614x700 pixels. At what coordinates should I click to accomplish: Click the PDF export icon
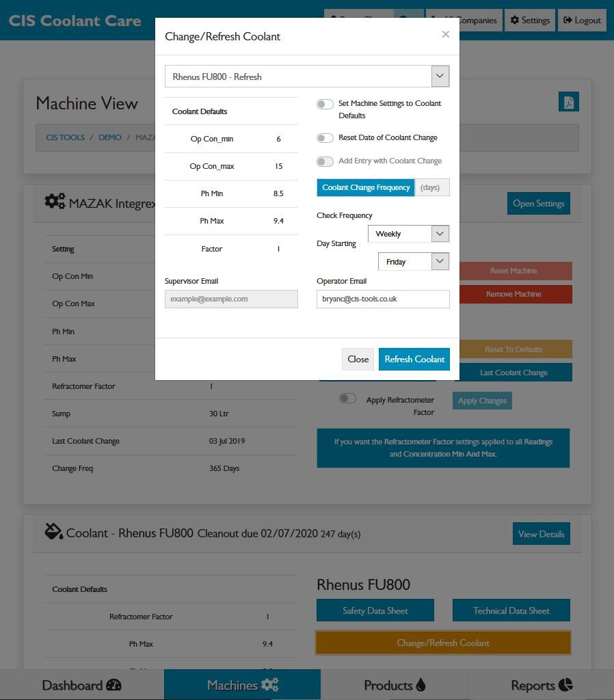[x=568, y=102]
